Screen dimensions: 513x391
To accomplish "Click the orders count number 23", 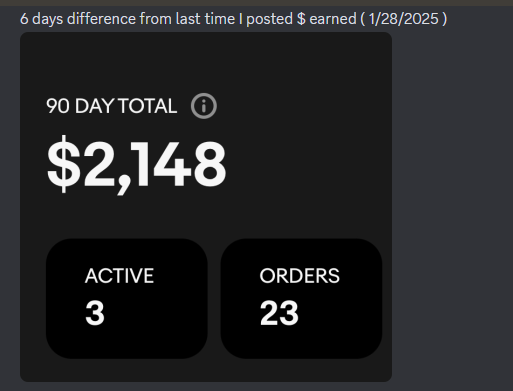I will point(279,313).
